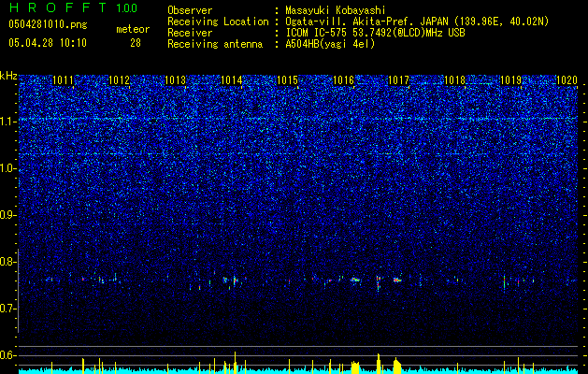This screenshot has width=588, height=374.
Task: Click time marker 1012
Action: tap(119, 80)
